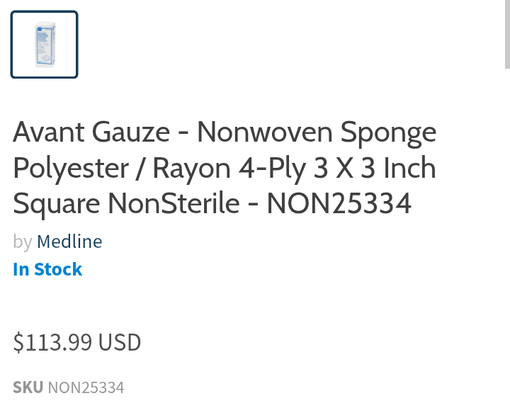This screenshot has height=420, width=510.
Task: Click the vertical scrollbar on the right edge
Action: 506,34
